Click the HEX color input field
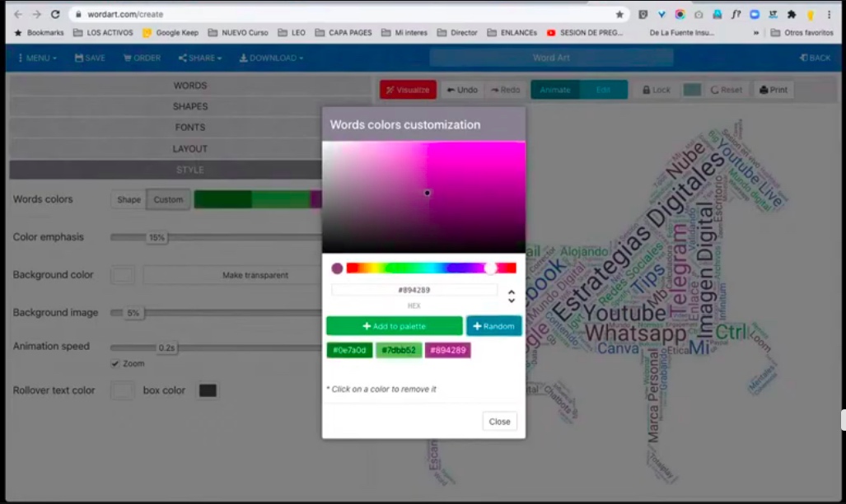Screen dimensions: 846x504 [x=414, y=290]
